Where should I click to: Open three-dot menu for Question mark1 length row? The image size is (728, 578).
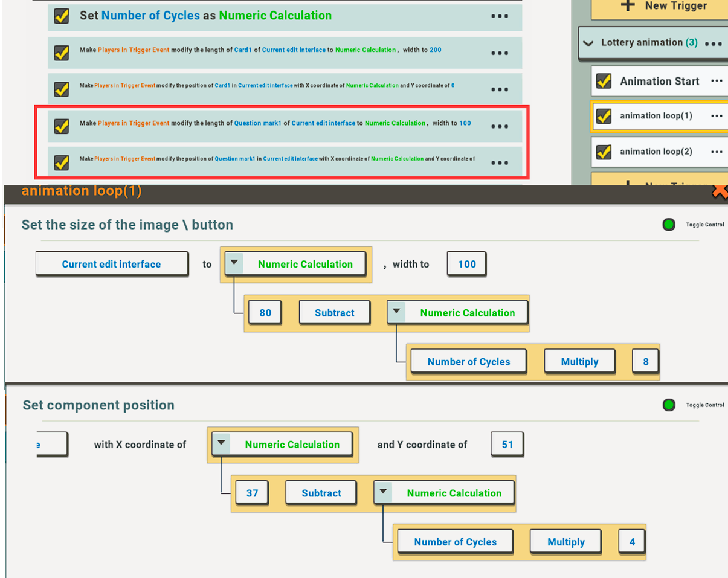500,126
